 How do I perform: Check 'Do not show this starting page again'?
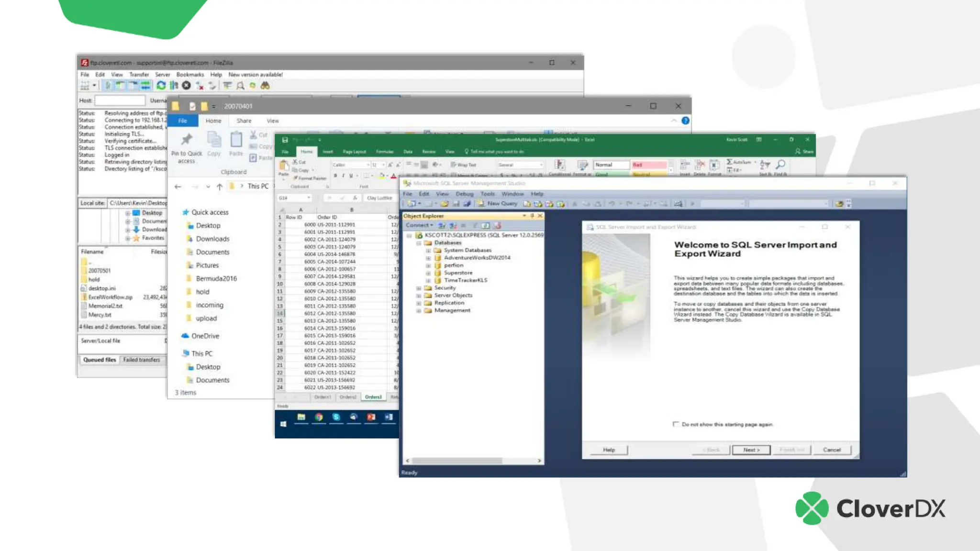pos(676,424)
